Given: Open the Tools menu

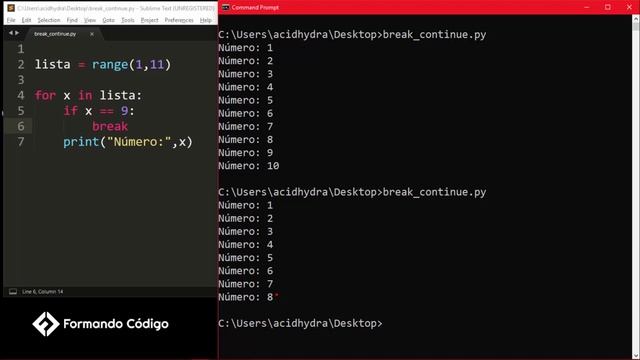Looking at the screenshot, I should [x=128, y=20].
